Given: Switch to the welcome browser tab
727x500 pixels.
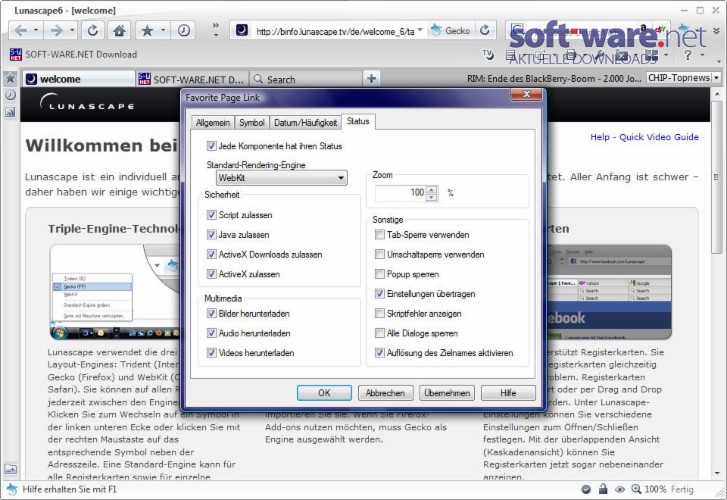Looking at the screenshot, I should pos(78,79).
